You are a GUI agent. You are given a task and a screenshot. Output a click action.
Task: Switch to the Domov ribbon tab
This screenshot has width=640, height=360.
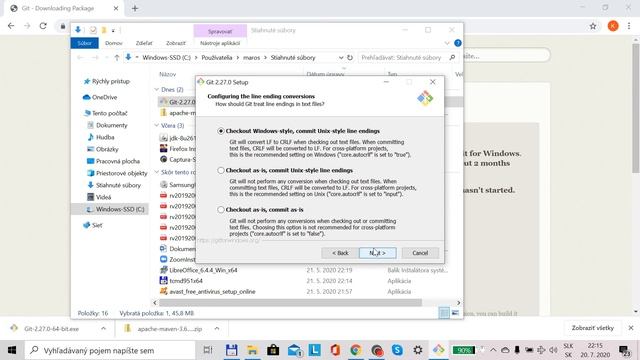113,43
